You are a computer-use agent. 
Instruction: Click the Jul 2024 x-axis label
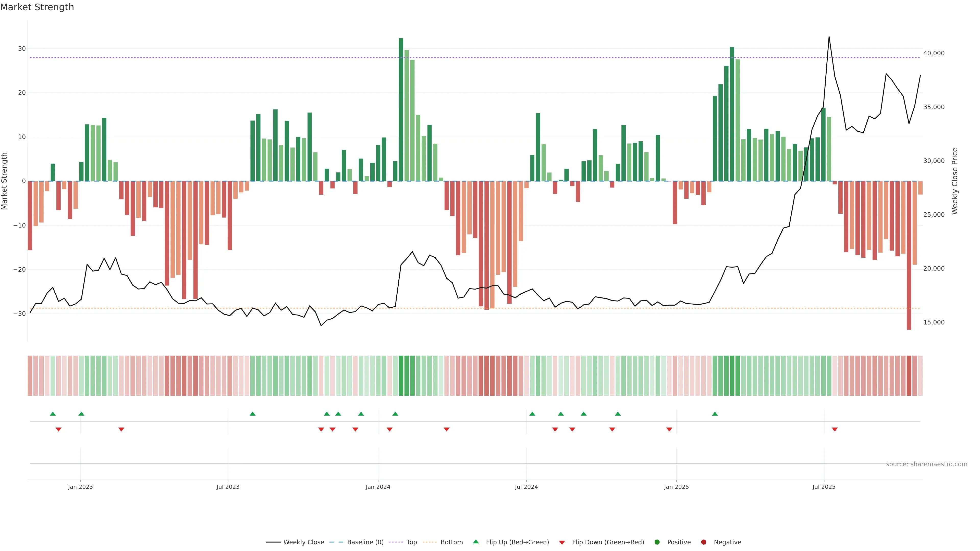click(x=526, y=487)
